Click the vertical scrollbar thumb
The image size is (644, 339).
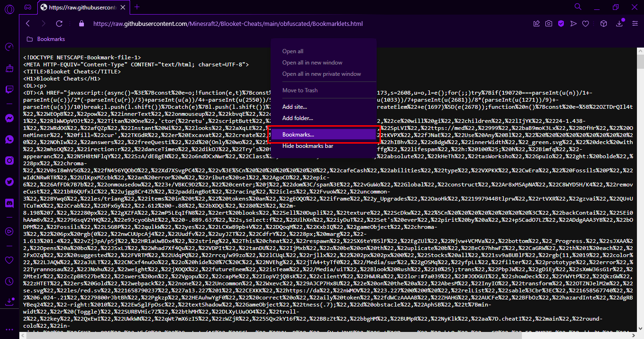click(x=640, y=63)
